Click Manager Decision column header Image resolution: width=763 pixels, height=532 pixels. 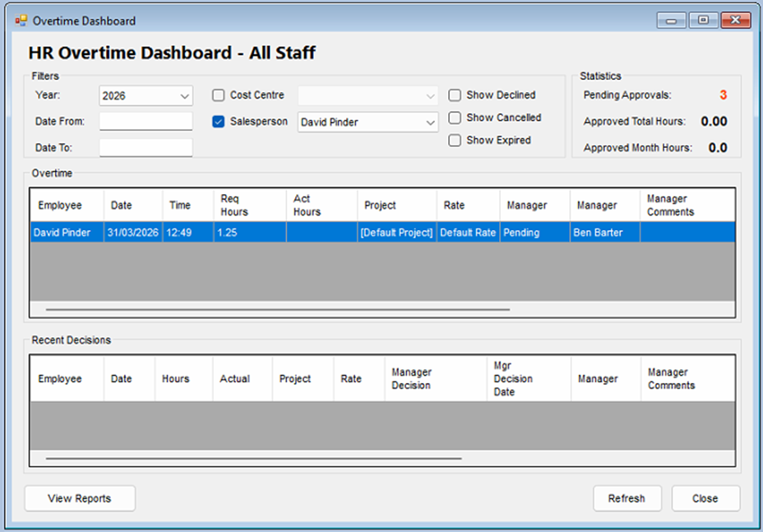click(x=436, y=378)
